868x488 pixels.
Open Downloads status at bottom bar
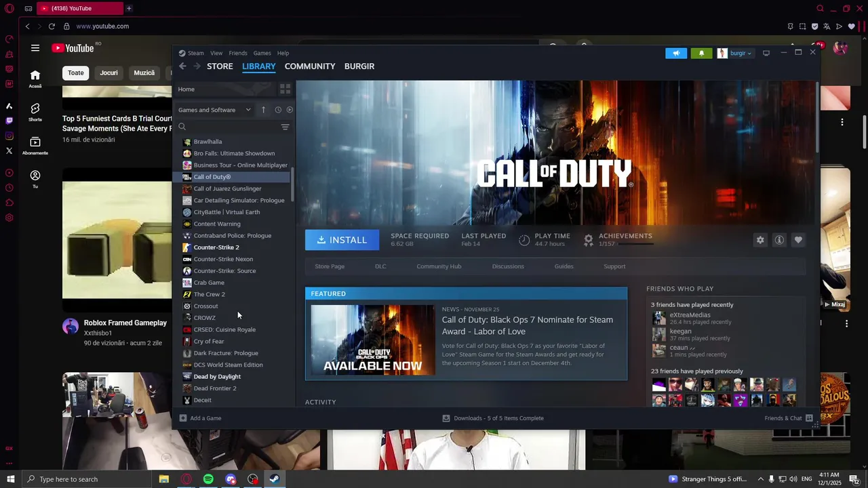(493, 418)
